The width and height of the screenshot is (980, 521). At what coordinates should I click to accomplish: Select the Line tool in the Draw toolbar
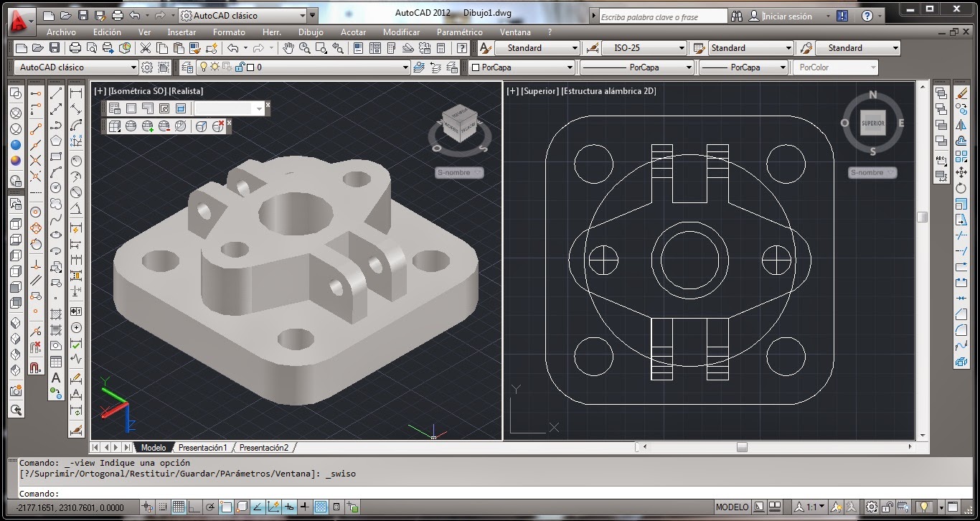pos(57,94)
